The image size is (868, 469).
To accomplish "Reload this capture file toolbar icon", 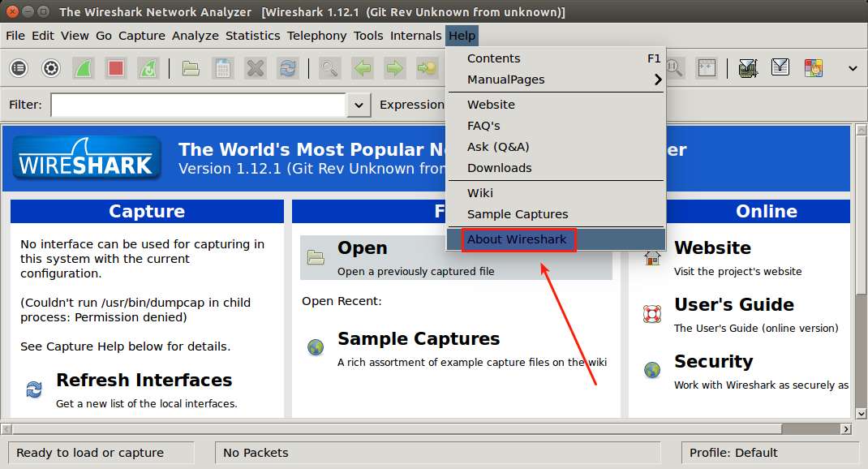I will pyautogui.click(x=288, y=68).
